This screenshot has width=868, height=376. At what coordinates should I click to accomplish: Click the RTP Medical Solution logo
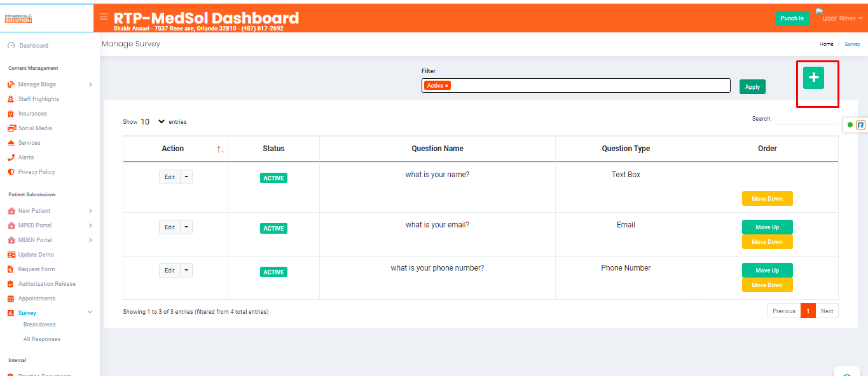click(18, 18)
